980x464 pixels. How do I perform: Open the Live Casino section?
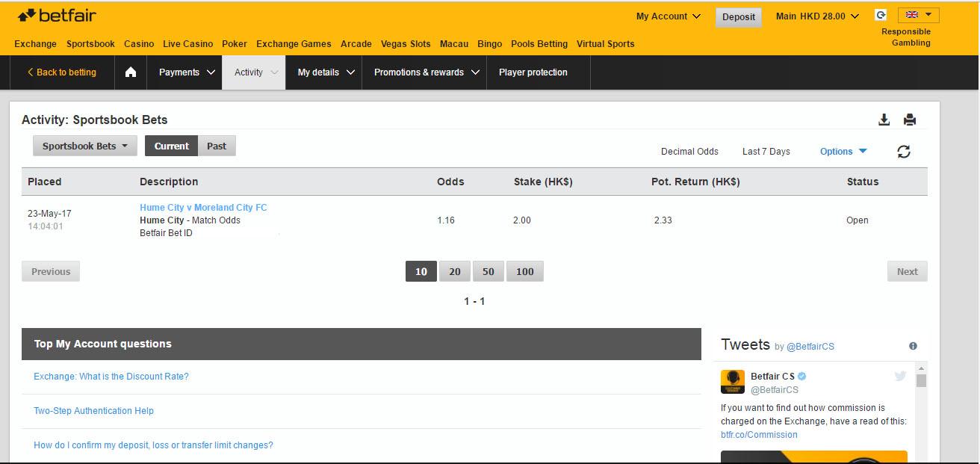click(x=188, y=44)
